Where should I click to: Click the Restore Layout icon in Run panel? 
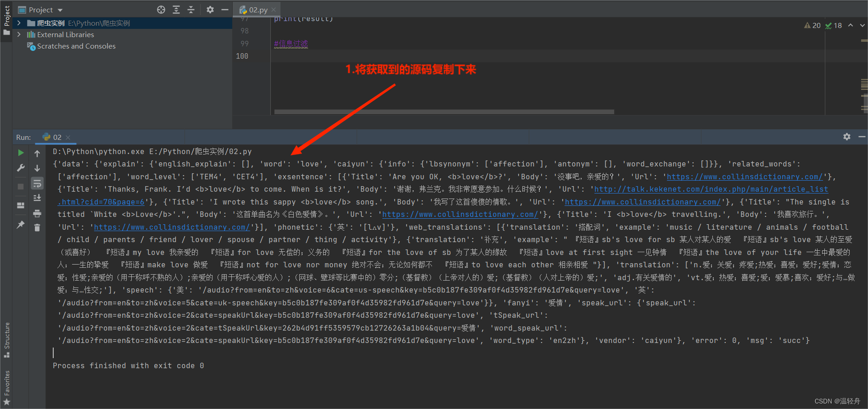(x=21, y=205)
